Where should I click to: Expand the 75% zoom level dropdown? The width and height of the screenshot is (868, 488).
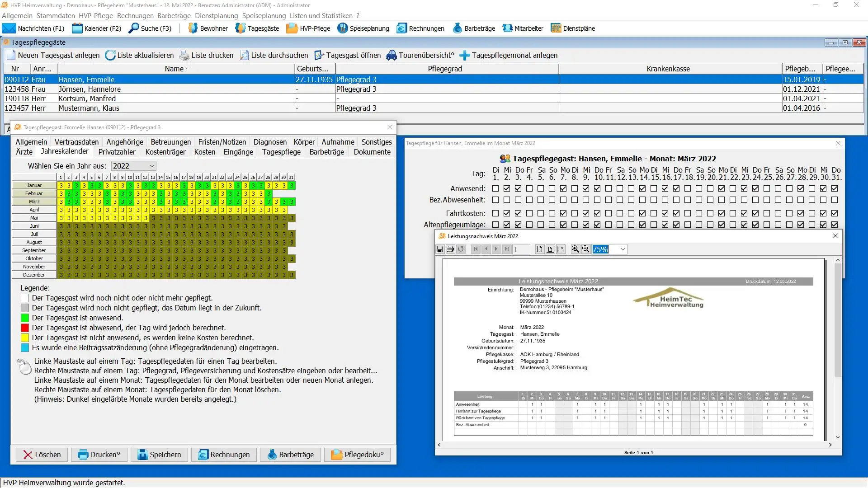623,249
